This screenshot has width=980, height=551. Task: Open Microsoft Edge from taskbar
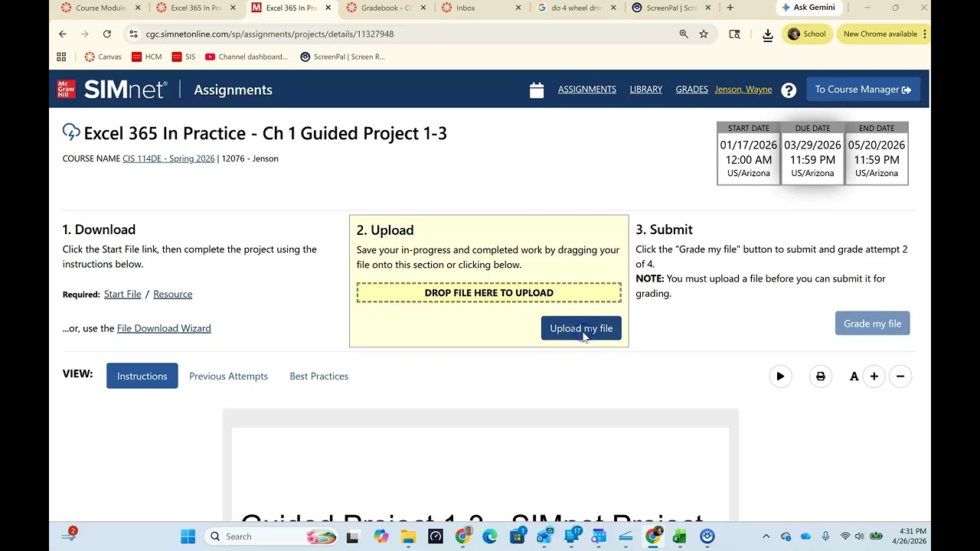490,536
